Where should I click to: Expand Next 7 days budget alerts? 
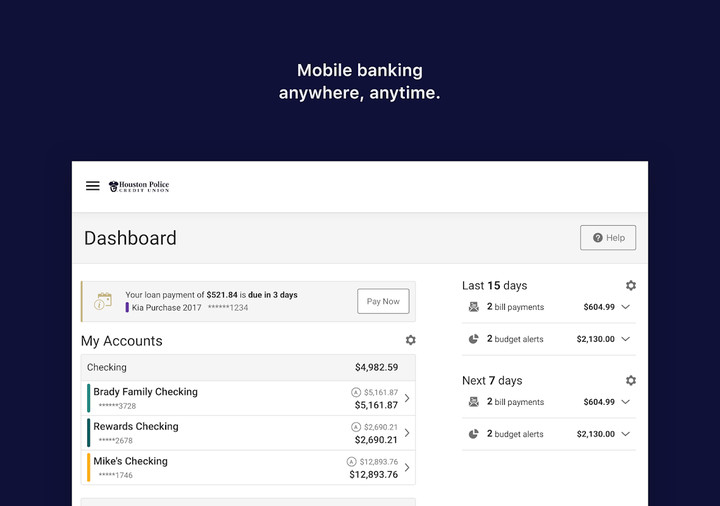(x=625, y=434)
